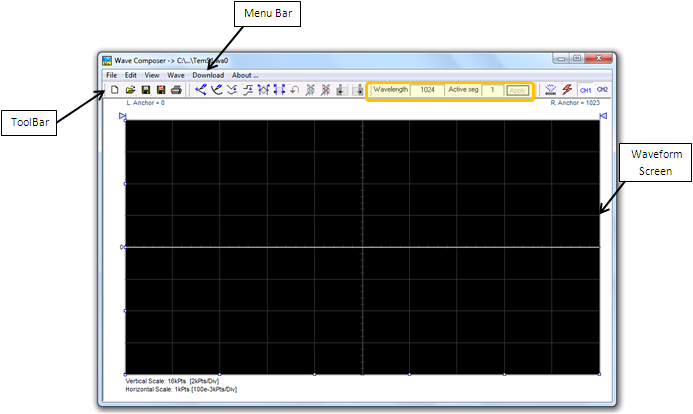Open the File menu
Viewport: 693px width, 414px height.
click(x=112, y=75)
